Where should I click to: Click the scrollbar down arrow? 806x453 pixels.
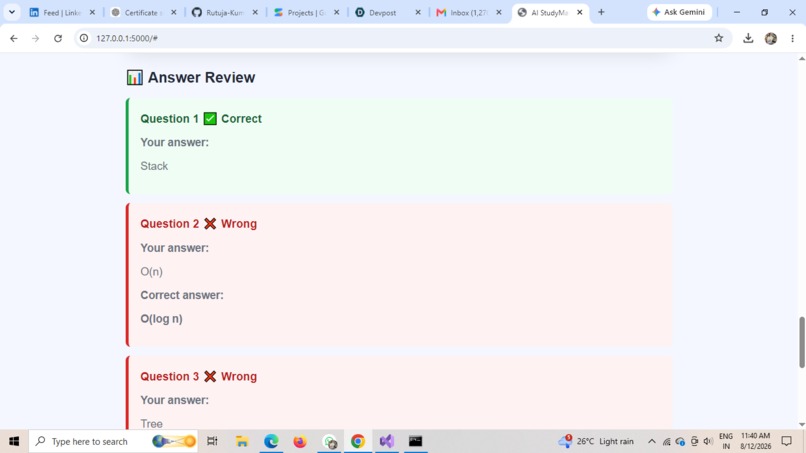point(801,425)
